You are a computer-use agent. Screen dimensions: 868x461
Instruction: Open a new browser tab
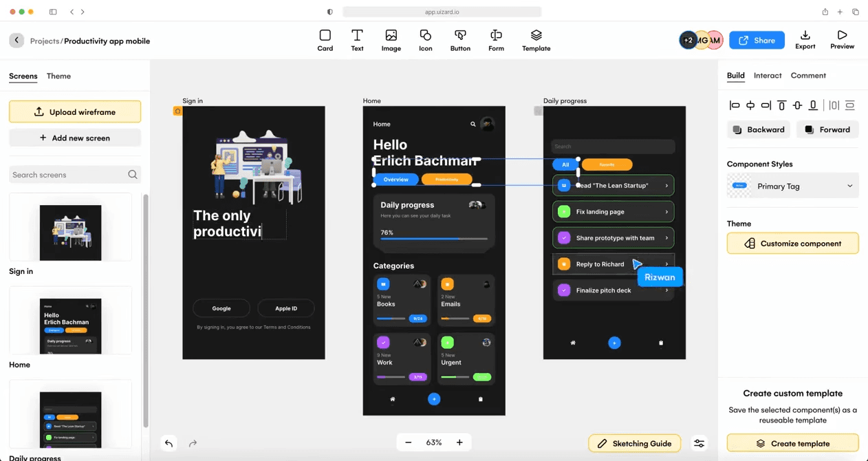[840, 12]
